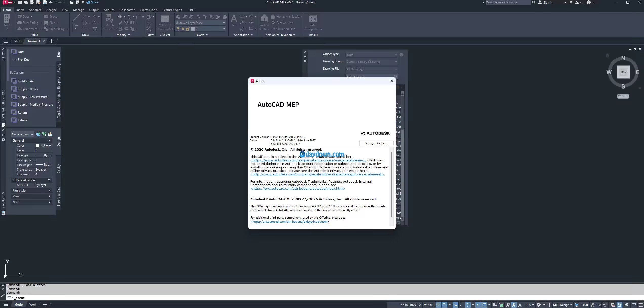Open the Work layout tab
Screen dimensions: 644x308
[33, 305]
